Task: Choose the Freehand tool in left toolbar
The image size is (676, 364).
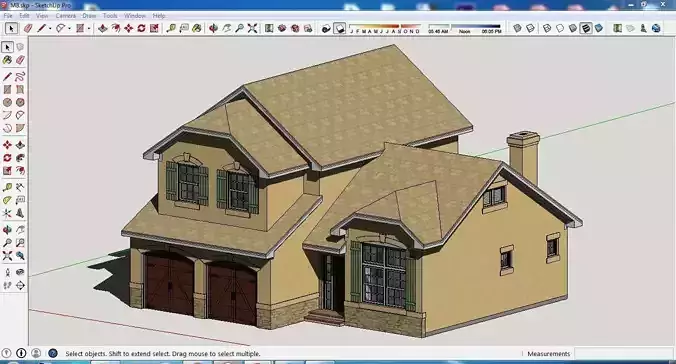Action: point(20,77)
